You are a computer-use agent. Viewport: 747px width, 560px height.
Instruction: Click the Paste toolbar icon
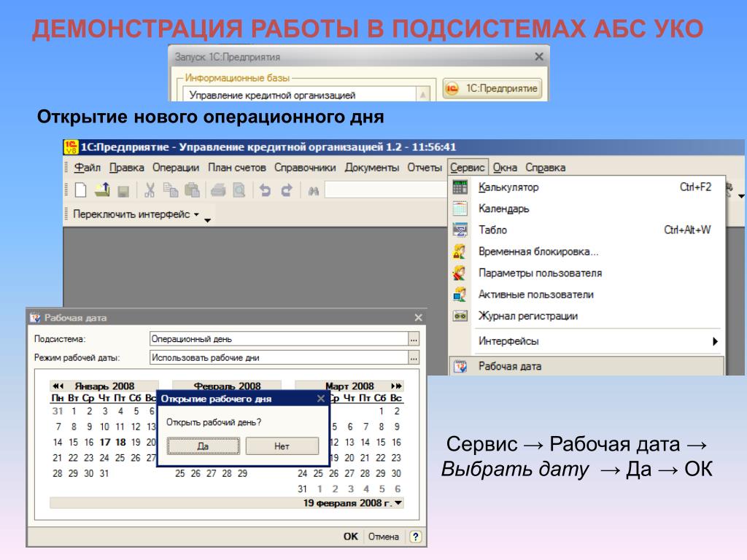192,190
